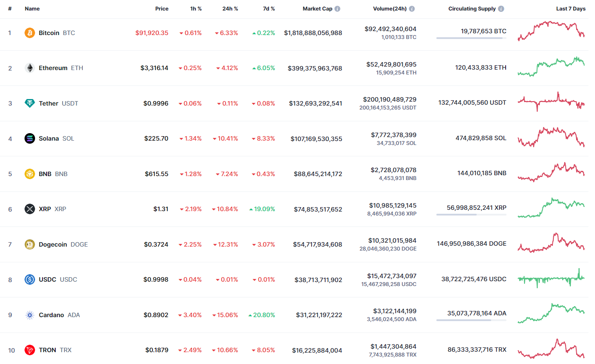The image size is (595, 364).
Task: Sort table by Price column header
Action: click(162, 9)
